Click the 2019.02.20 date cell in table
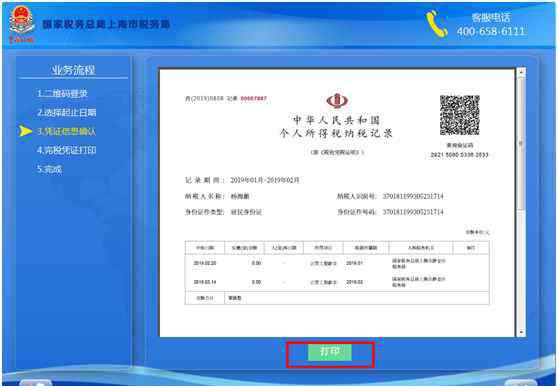 [x=205, y=263]
